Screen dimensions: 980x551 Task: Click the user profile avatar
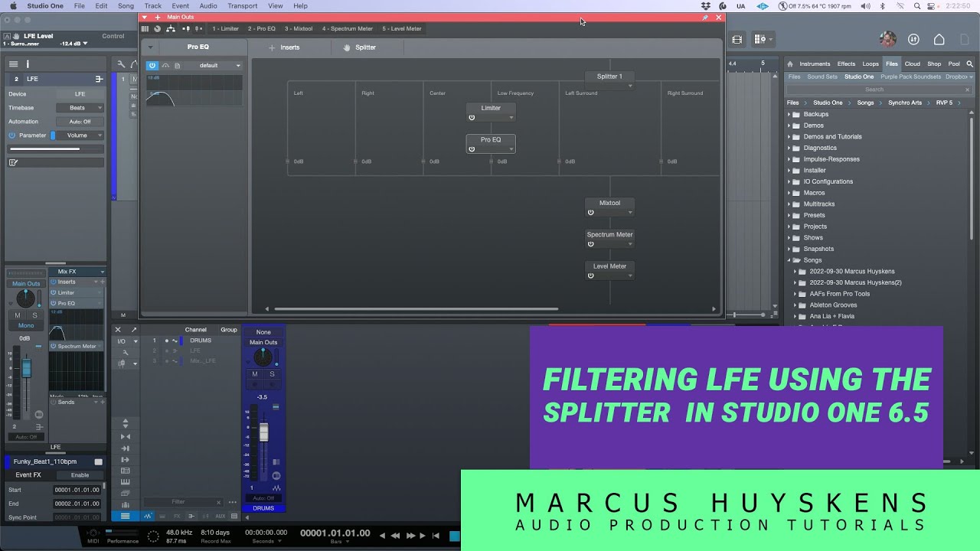[x=887, y=39]
